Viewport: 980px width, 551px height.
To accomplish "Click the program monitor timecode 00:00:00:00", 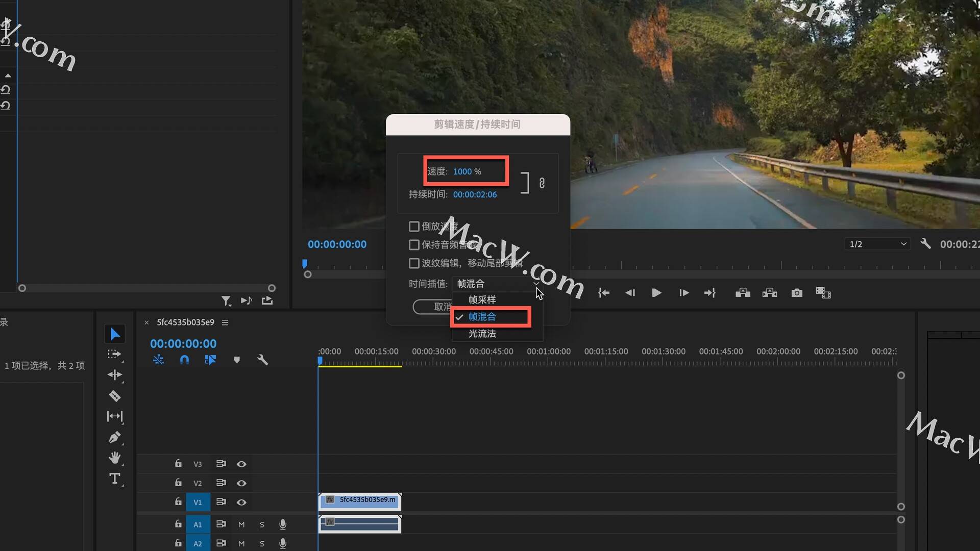I will coord(337,244).
